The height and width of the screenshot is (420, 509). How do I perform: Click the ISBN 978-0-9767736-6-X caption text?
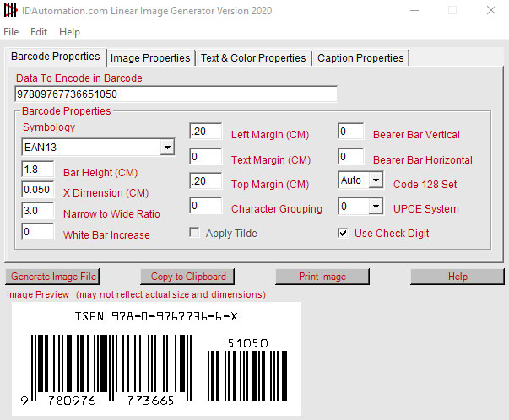[156, 316]
